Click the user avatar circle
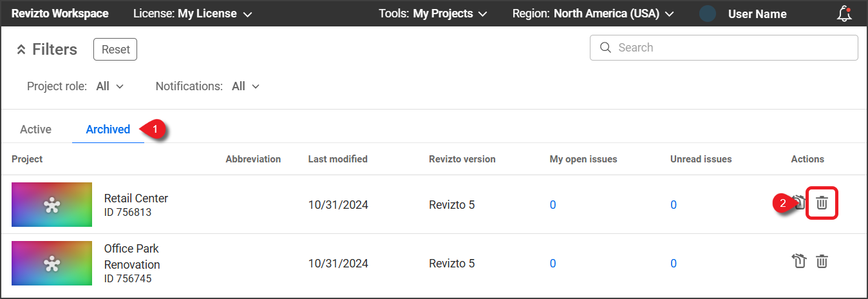Image resolution: width=868 pixels, height=299 pixels. click(708, 14)
